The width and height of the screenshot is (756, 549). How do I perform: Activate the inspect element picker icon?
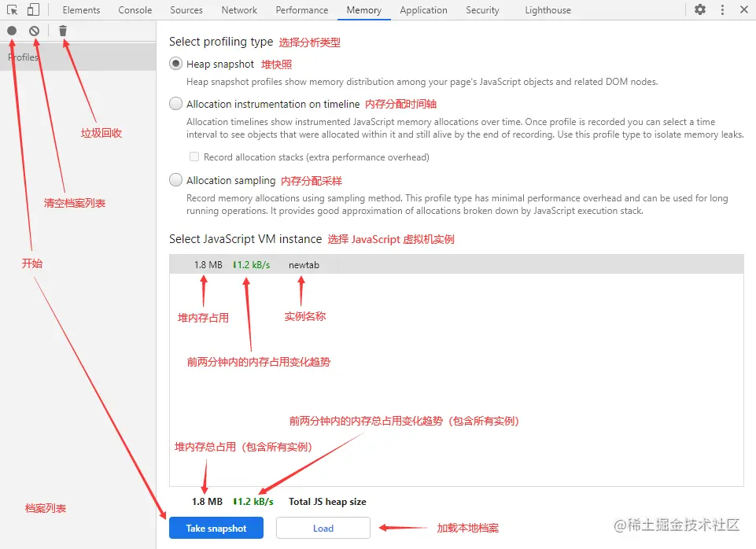12,9
